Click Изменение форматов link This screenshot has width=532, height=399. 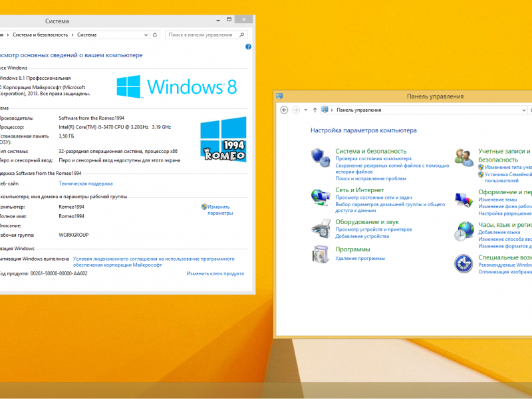[x=505, y=246]
